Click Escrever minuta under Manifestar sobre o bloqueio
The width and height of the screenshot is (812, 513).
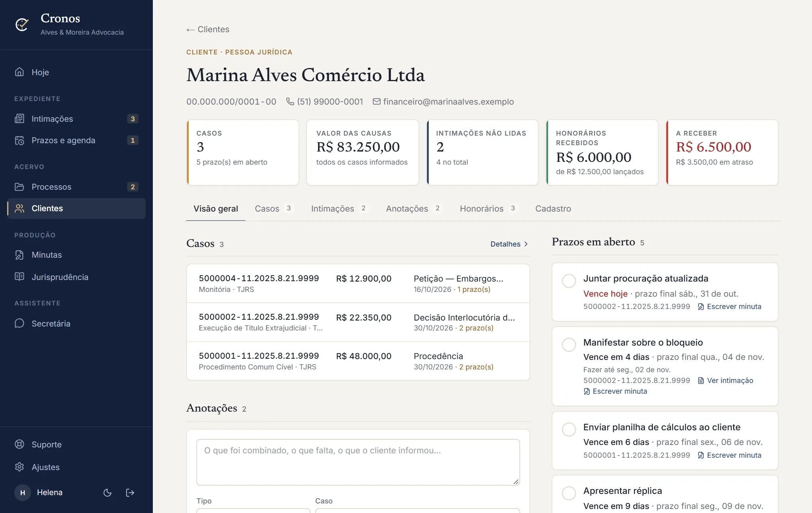615,391
